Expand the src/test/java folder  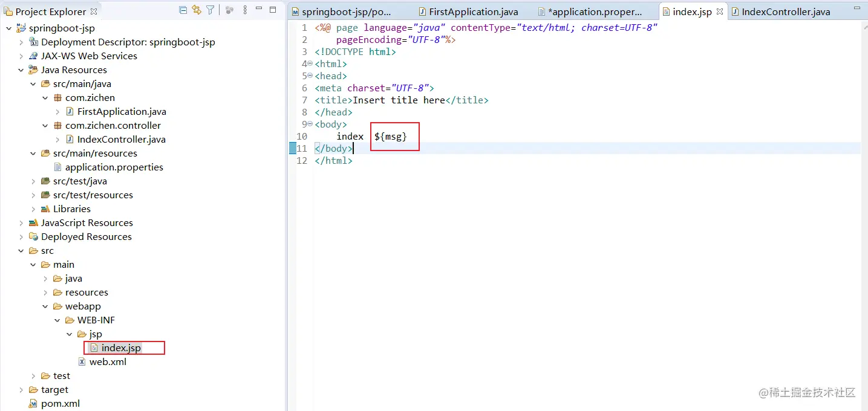(33, 181)
